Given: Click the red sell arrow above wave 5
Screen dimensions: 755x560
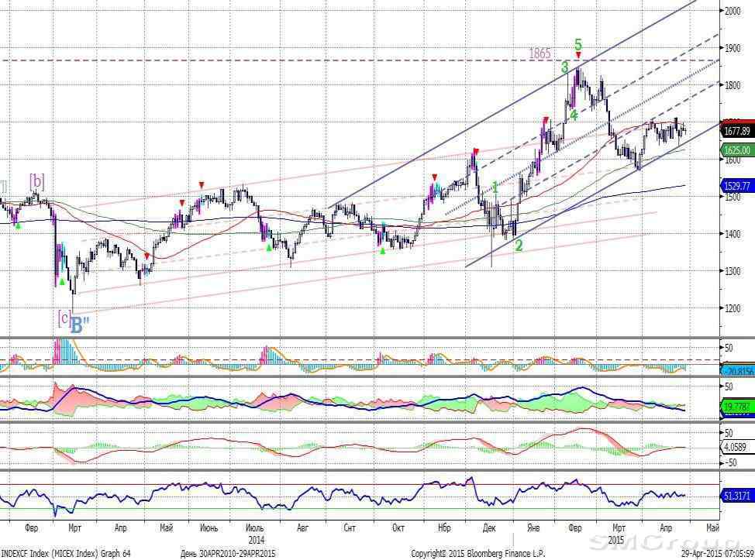Looking at the screenshot, I should [578, 55].
